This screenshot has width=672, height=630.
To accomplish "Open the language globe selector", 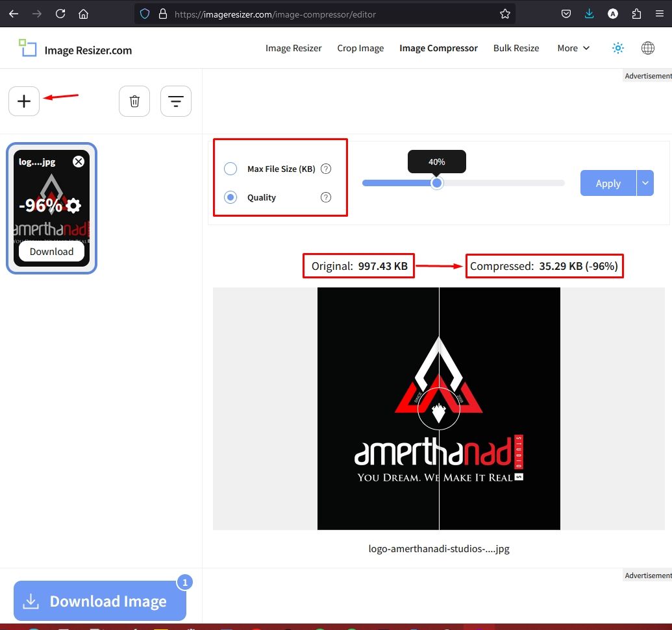I will pyautogui.click(x=647, y=48).
